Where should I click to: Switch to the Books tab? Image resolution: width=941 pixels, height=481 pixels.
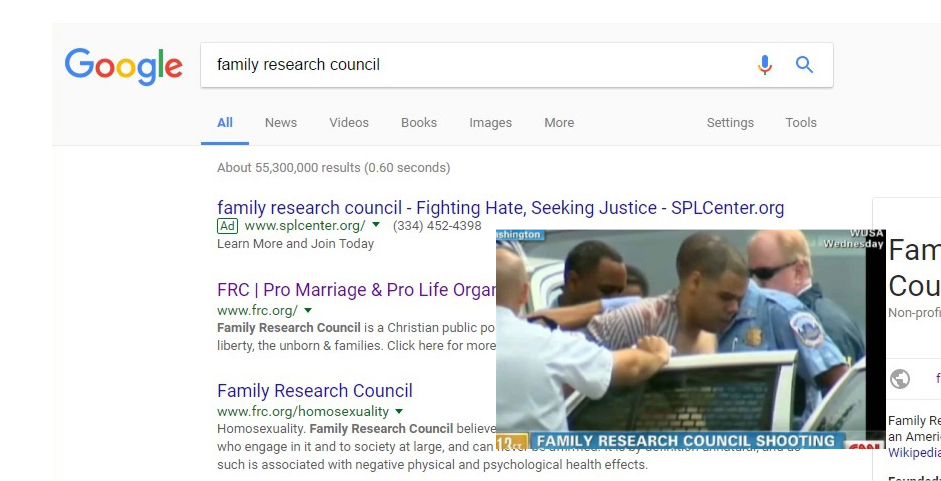(x=419, y=123)
